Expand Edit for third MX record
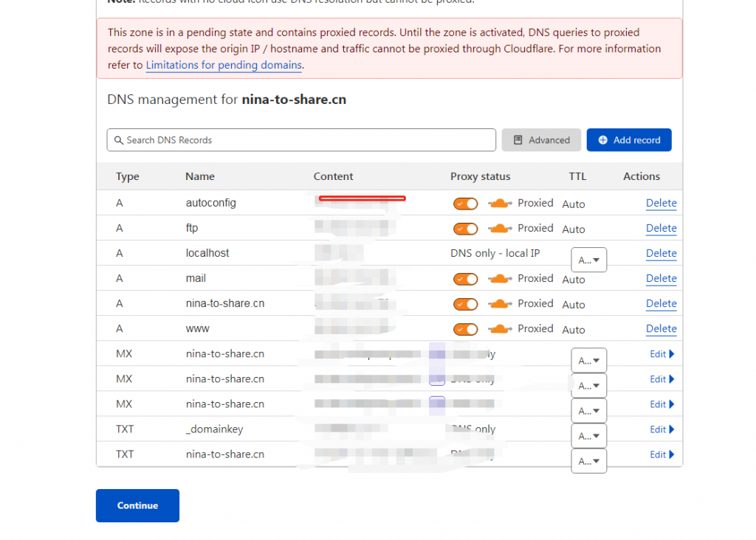 (x=662, y=404)
